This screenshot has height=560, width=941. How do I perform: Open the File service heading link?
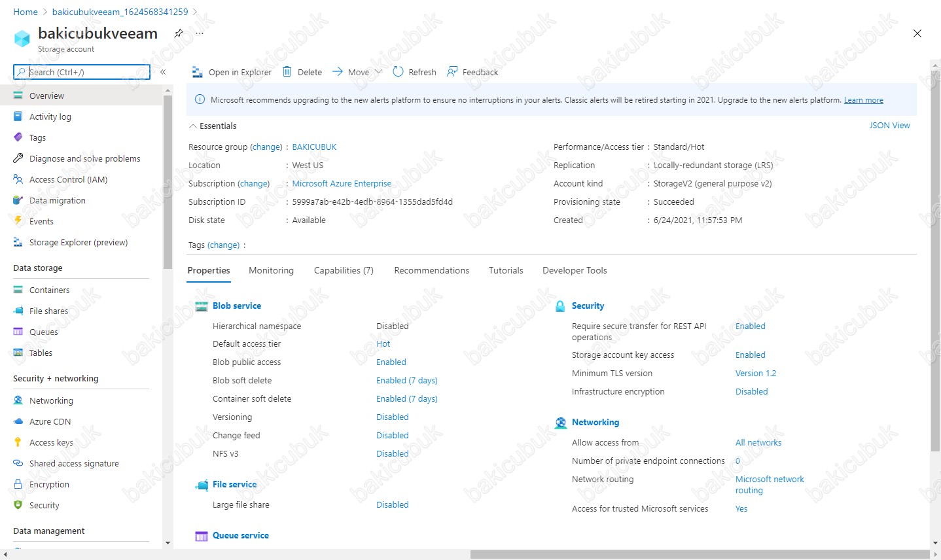[234, 484]
